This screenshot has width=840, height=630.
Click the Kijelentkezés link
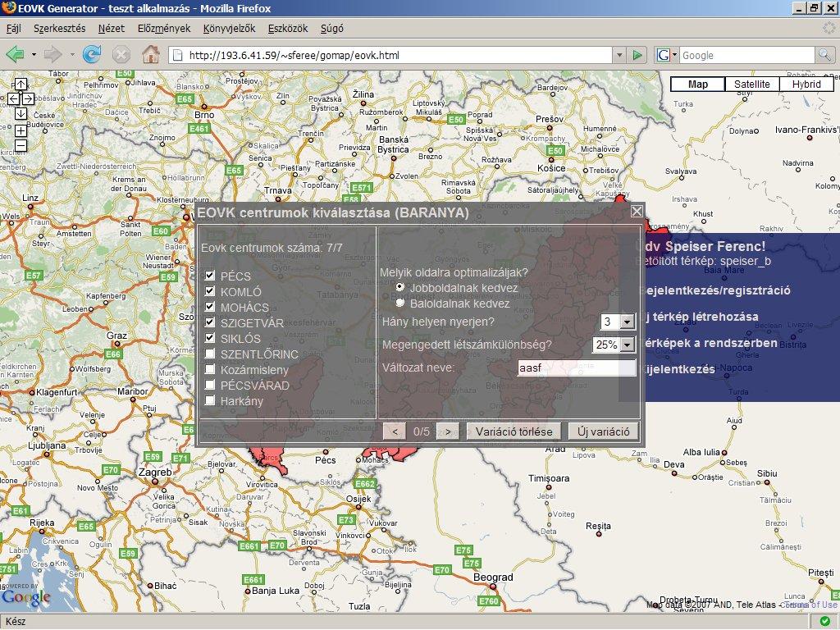coord(678,368)
